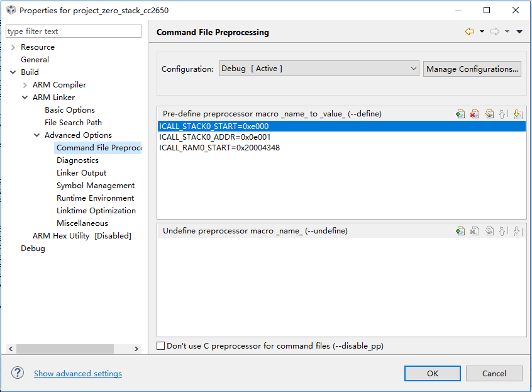Click the yellow back navigation arrow
Screen dimensions: 532x392
click(469, 31)
